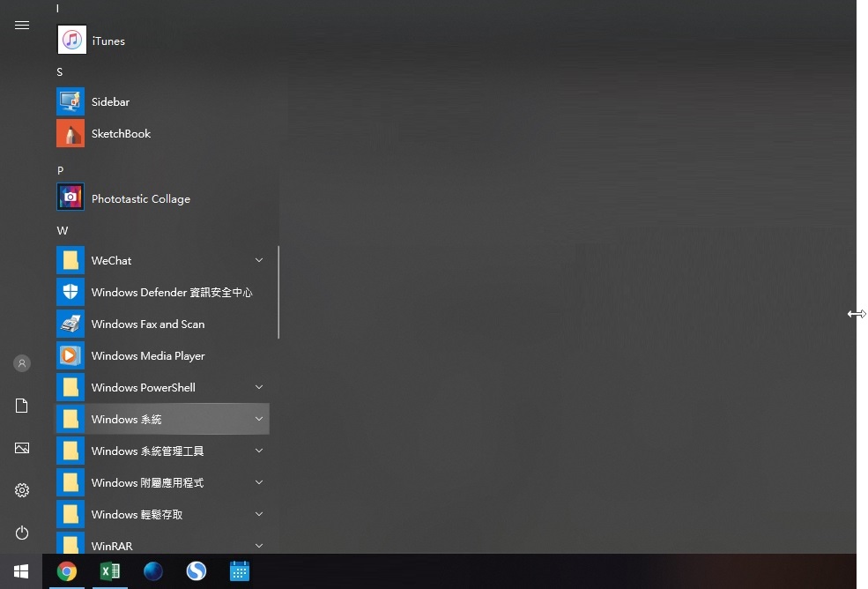The image size is (868, 589).
Task: Expand the WeChat folder chevron
Action: pos(259,260)
